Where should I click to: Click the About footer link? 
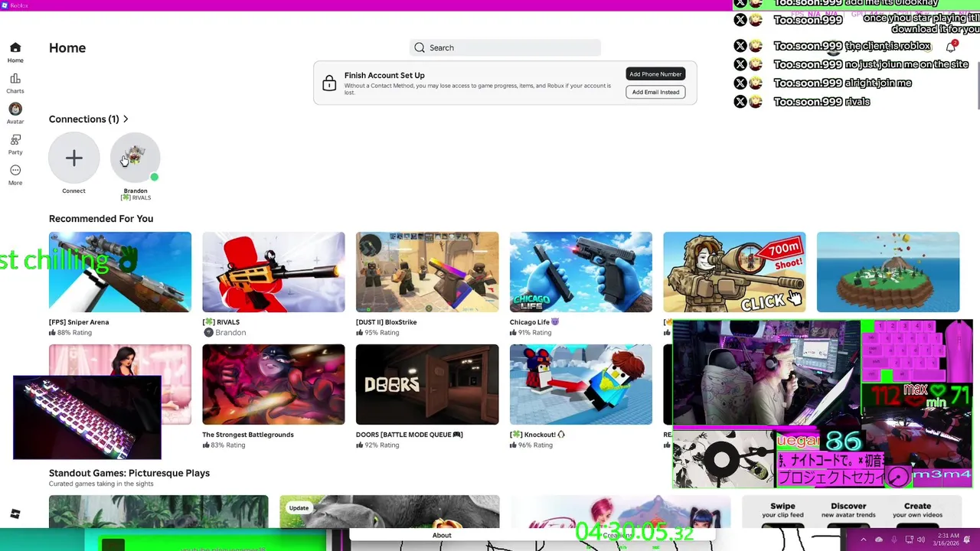point(442,536)
